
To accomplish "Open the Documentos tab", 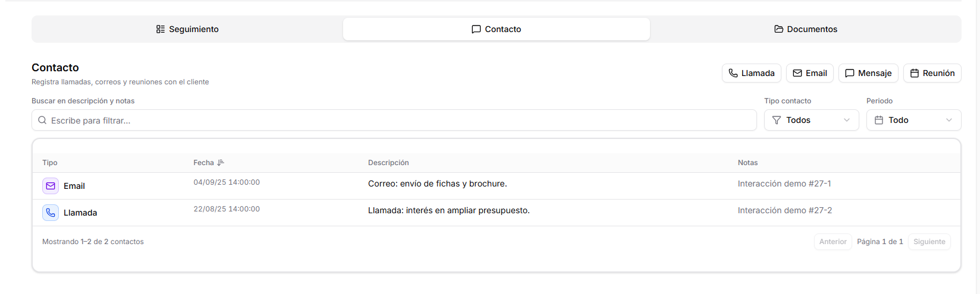I will click(x=806, y=29).
